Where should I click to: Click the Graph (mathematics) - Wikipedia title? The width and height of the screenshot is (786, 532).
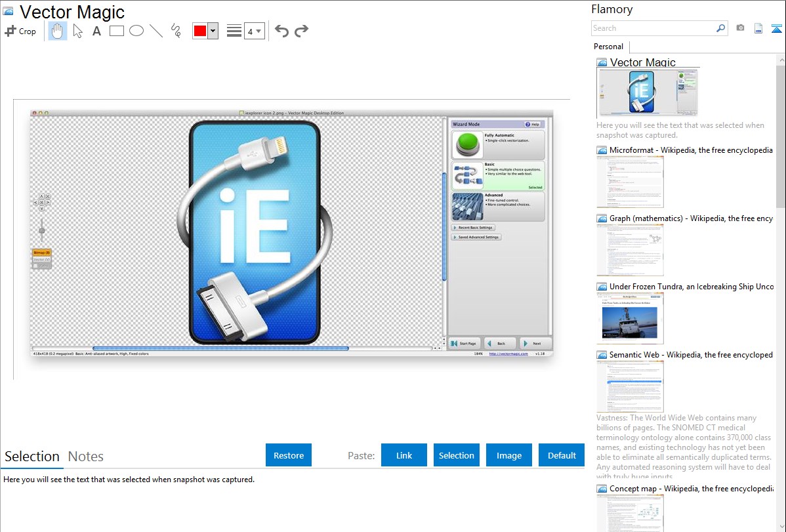coord(691,218)
